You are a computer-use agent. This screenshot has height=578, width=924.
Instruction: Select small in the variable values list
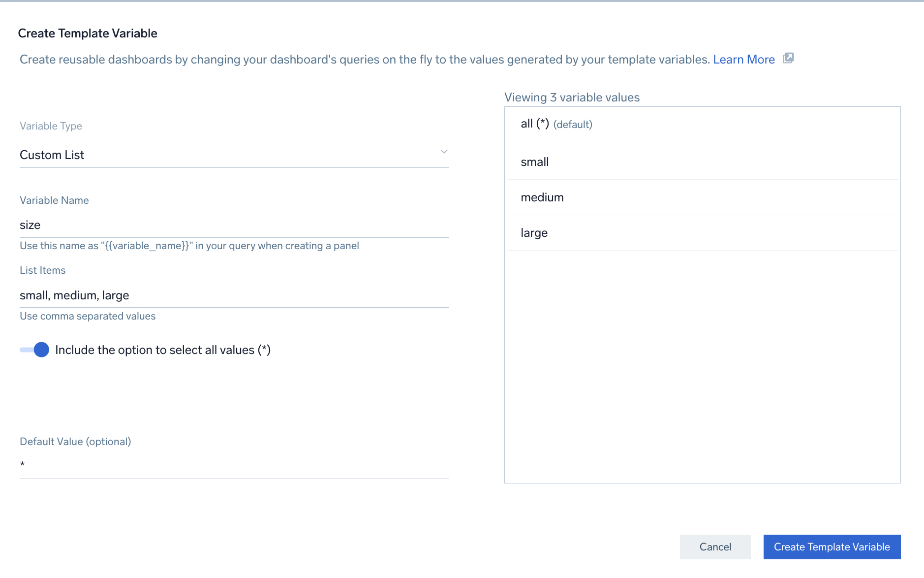535,162
